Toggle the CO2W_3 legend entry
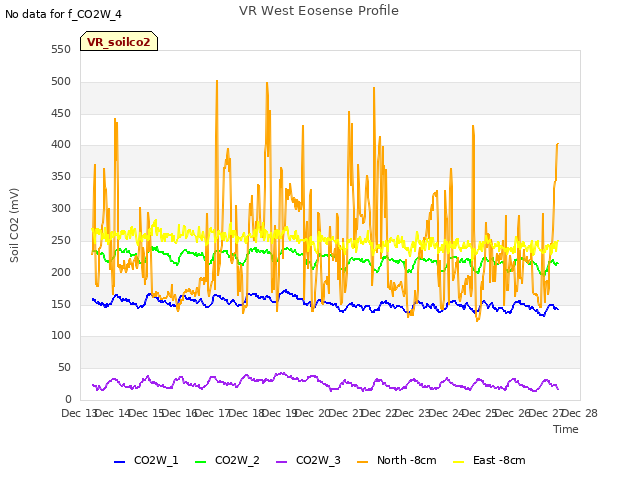 [308, 460]
